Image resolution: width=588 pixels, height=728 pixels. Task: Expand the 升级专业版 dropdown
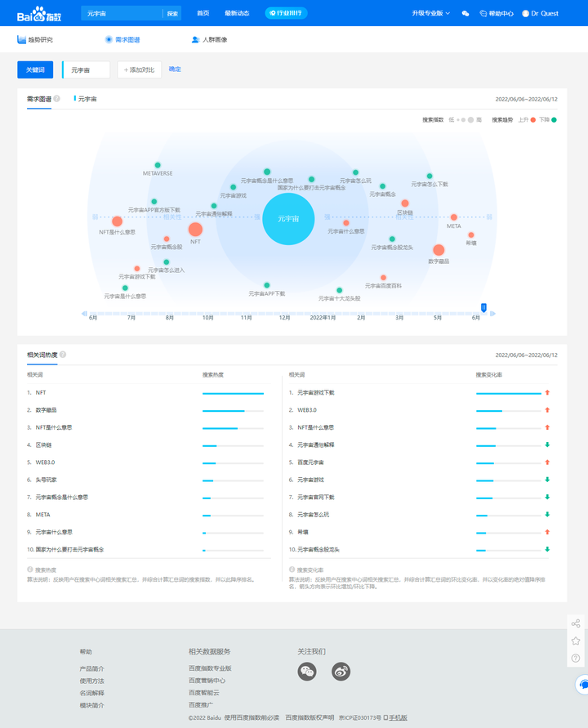431,14
